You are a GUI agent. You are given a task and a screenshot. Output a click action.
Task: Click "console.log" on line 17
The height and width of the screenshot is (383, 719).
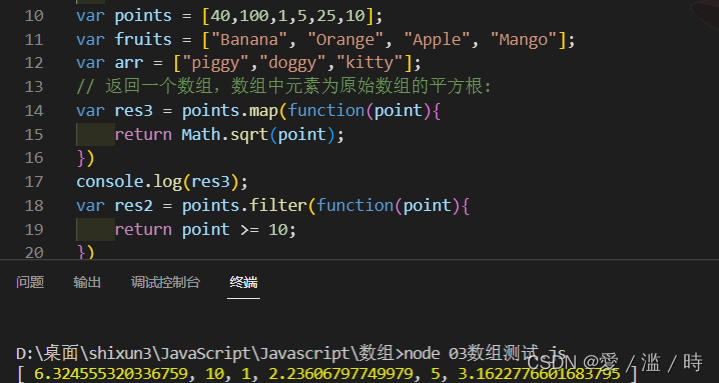[x=129, y=182]
